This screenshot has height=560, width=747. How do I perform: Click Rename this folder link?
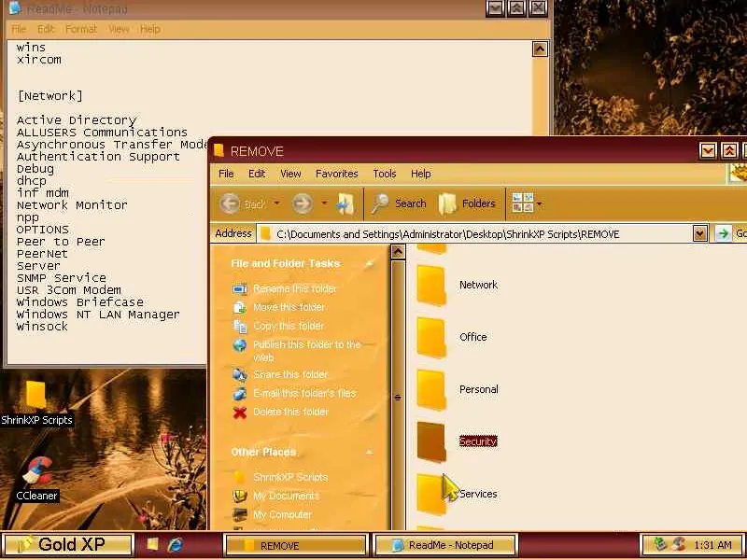tap(295, 288)
